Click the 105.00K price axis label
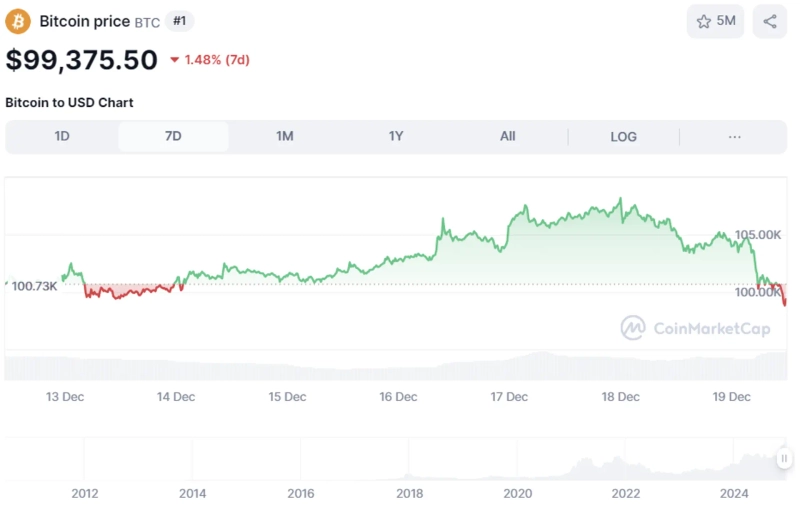This screenshot has width=800, height=508. pos(757,235)
